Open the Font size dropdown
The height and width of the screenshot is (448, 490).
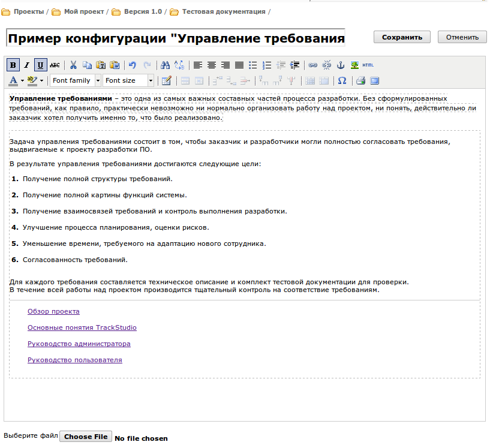[128, 80]
